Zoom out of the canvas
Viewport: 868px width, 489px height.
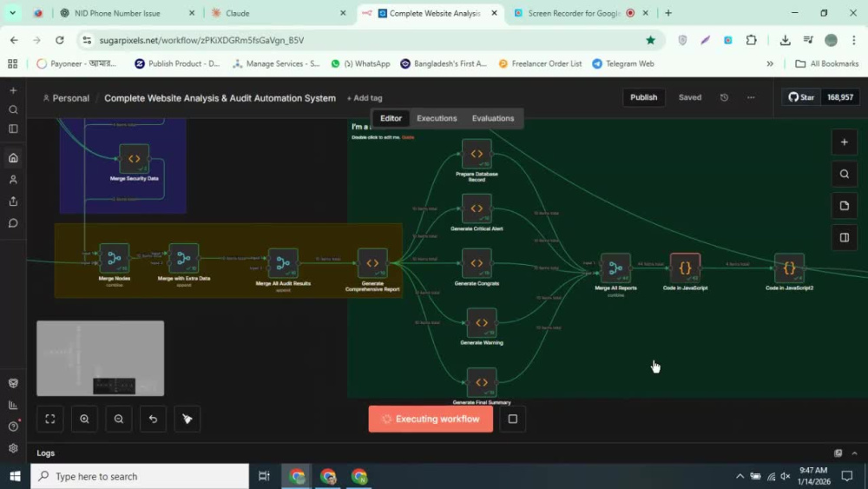click(118, 420)
